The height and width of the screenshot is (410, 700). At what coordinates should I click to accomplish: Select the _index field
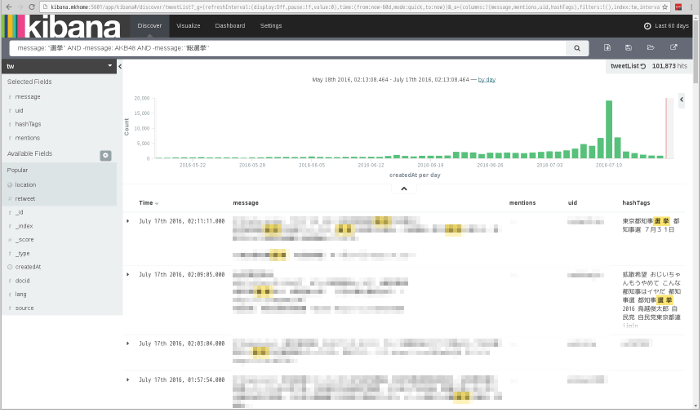click(24, 226)
